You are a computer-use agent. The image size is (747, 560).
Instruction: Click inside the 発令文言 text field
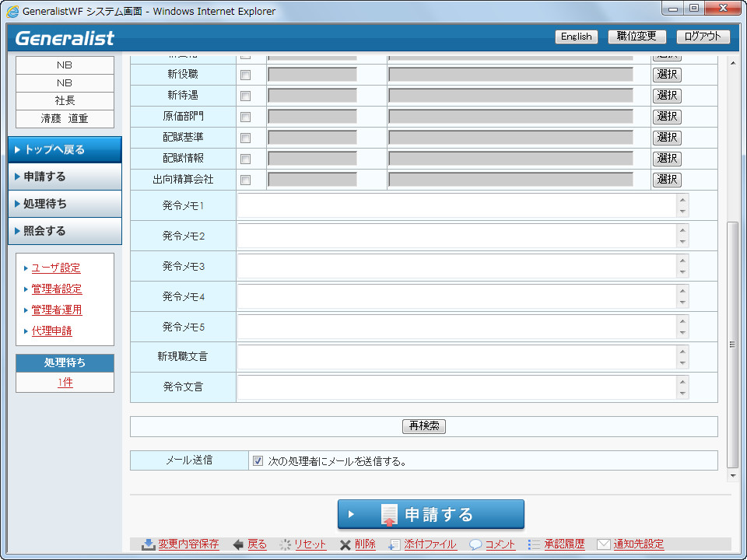[x=456, y=387]
